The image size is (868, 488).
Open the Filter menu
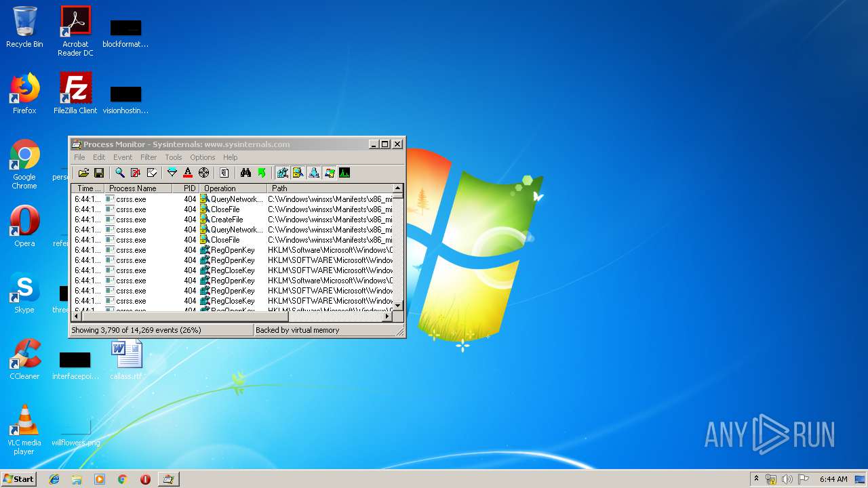tap(149, 157)
